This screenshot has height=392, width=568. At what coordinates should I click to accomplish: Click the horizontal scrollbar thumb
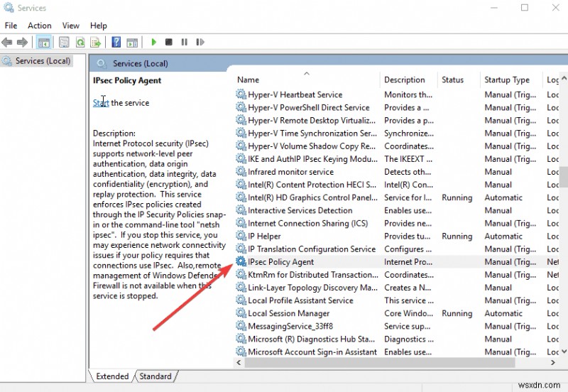(380, 362)
